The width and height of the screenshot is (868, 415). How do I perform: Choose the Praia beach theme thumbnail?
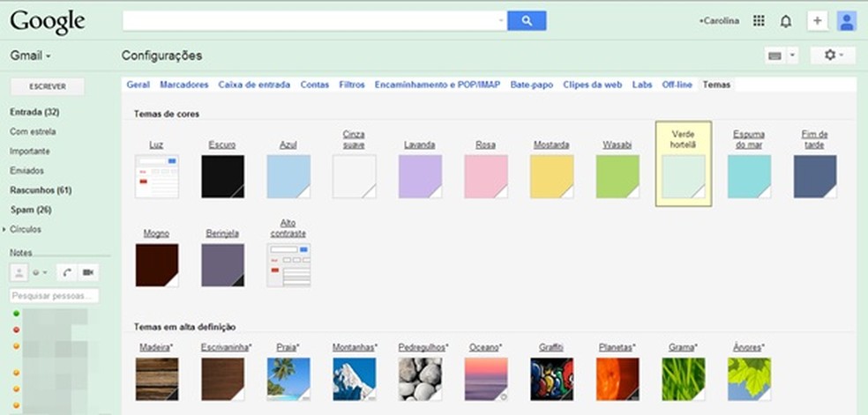pyautogui.click(x=288, y=379)
